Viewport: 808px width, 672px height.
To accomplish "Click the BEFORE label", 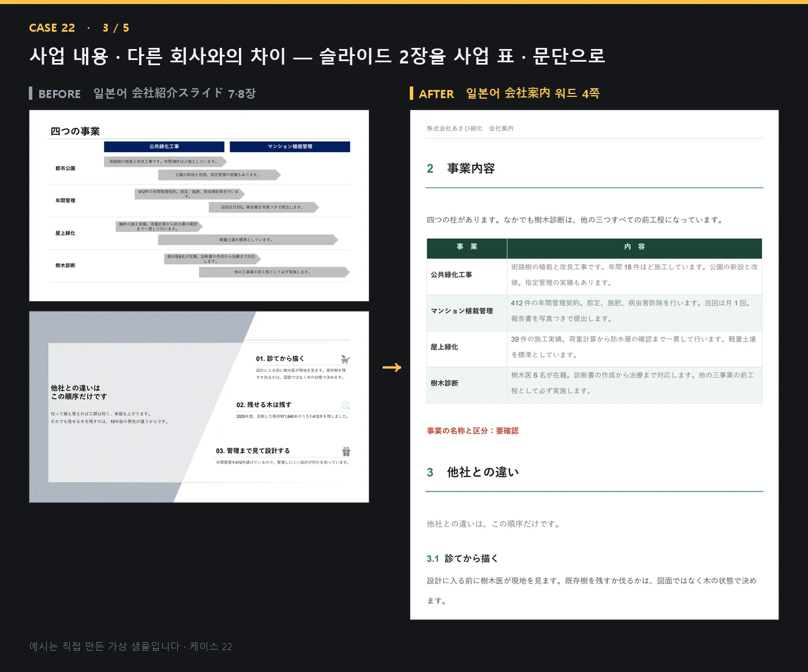I will pos(59,93).
